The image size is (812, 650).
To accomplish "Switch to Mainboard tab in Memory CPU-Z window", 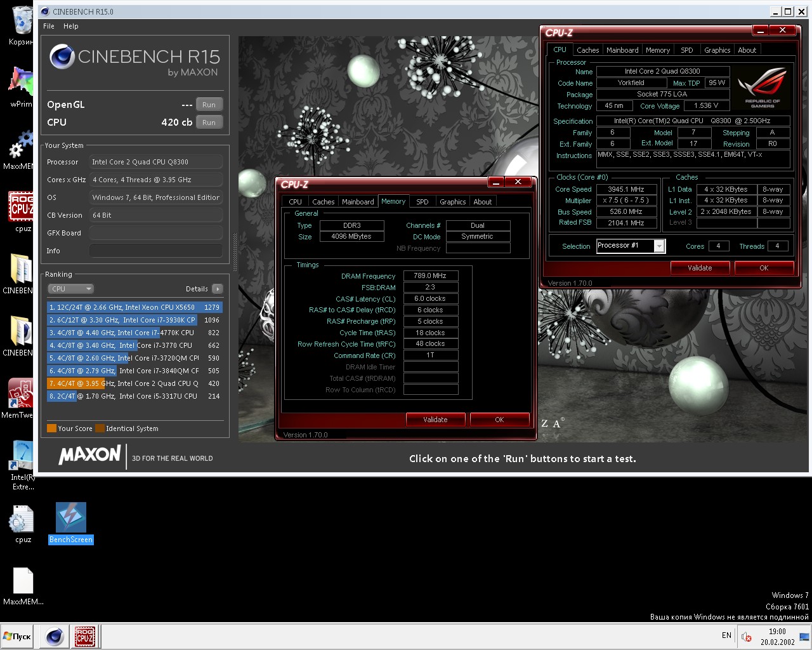I will (358, 202).
